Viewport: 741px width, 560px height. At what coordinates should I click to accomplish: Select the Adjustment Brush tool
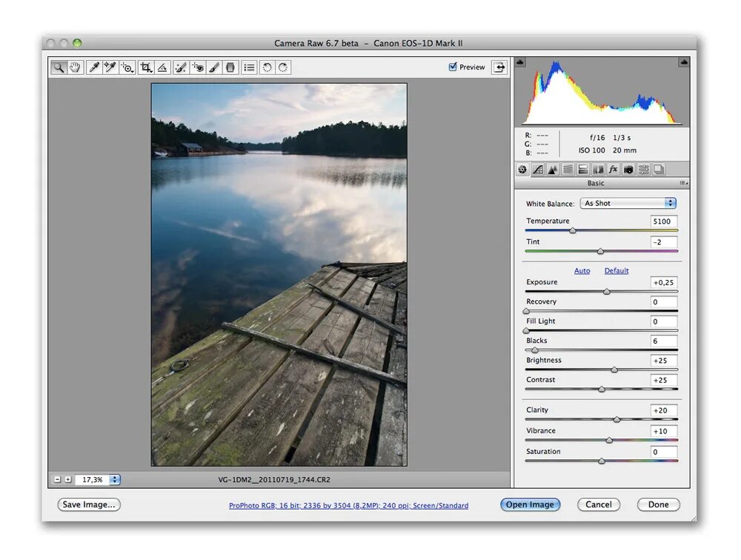click(213, 67)
